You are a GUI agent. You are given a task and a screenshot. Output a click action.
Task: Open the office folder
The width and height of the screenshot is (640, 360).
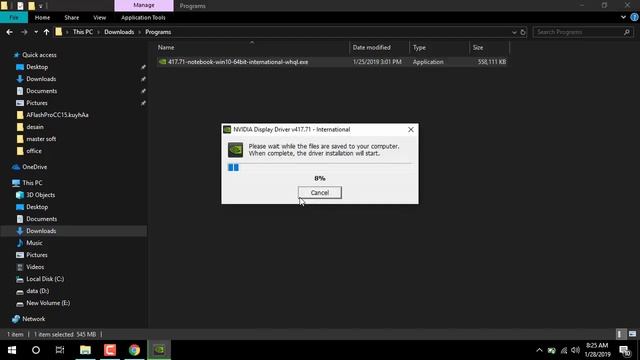tap(34, 151)
